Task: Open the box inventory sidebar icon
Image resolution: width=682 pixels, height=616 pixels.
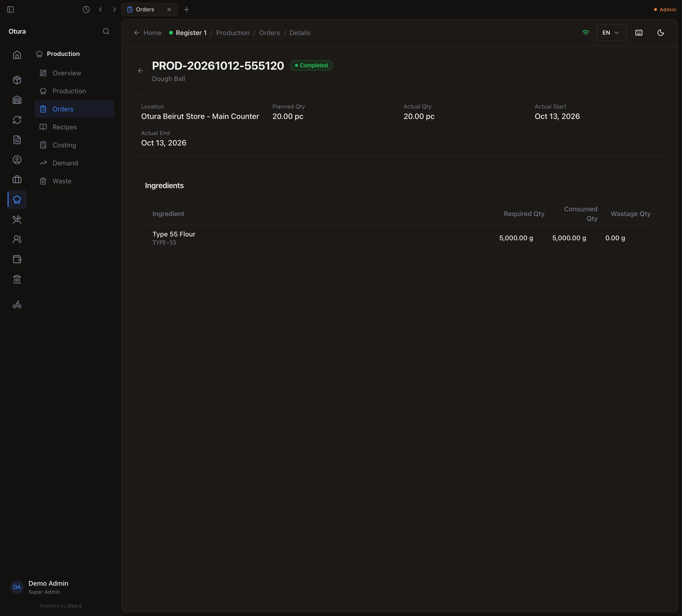Action: (x=17, y=80)
